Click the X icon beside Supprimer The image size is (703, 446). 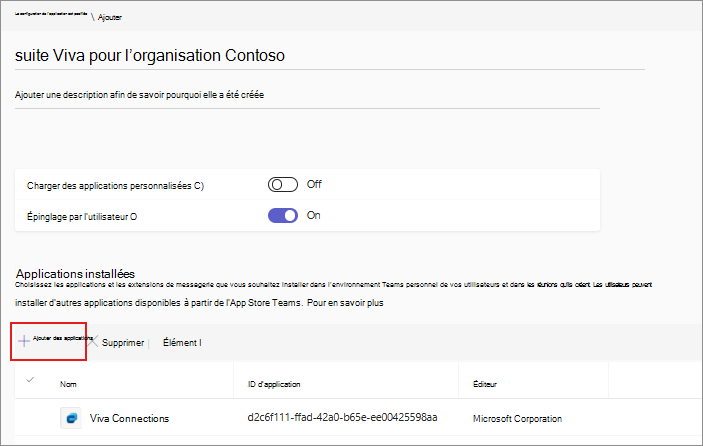click(93, 342)
